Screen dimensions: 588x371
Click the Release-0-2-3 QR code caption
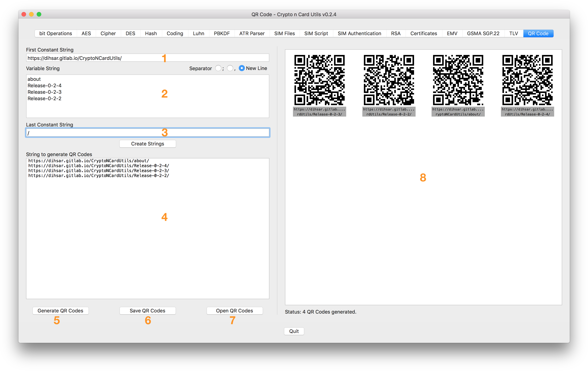pos(319,112)
